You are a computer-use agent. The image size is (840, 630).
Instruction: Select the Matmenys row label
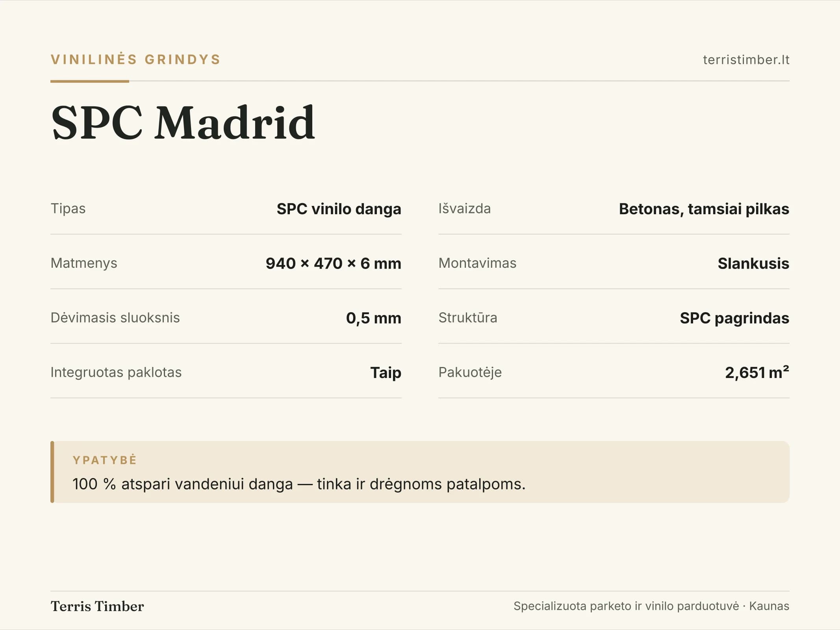[84, 263]
